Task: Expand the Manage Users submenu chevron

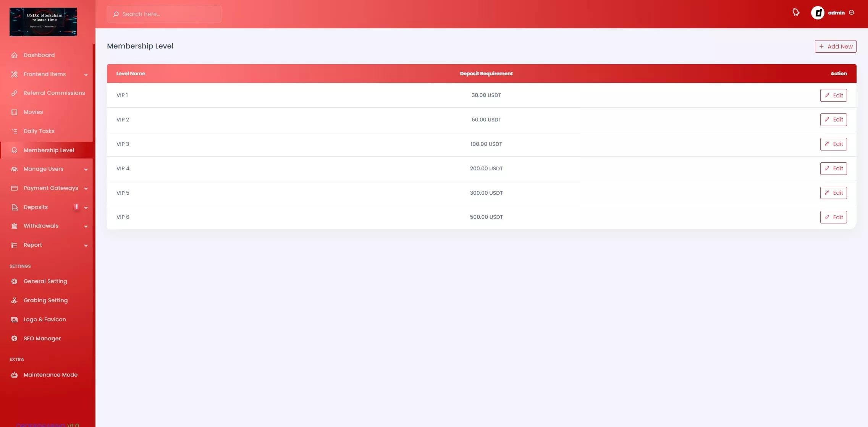Action: (x=86, y=169)
